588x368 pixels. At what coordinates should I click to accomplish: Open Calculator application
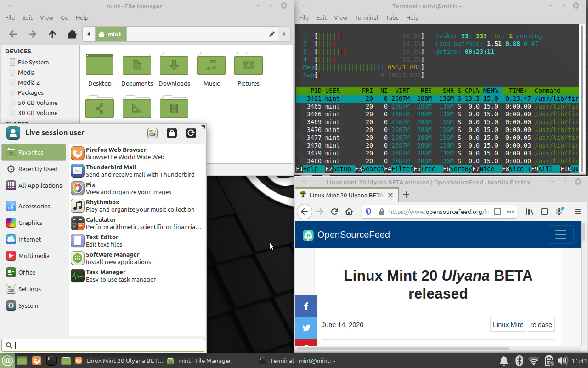(137, 223)
